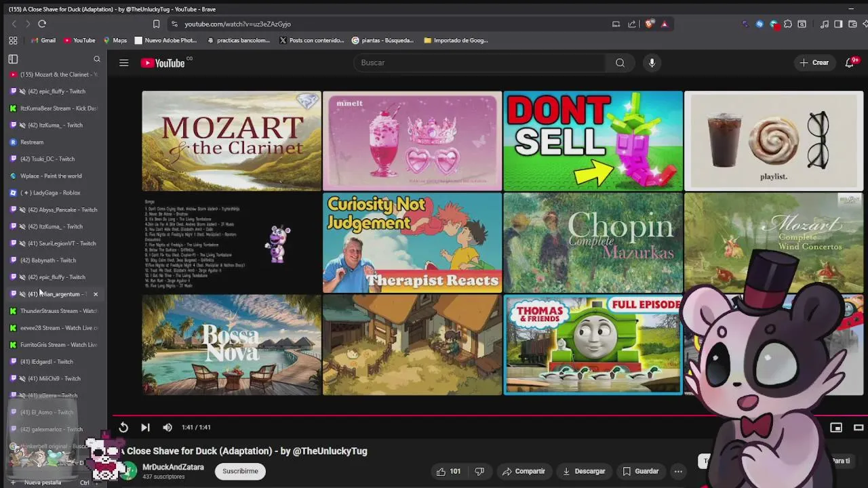Subscribe with the Suscribirme button
The image size is (868, 488).
click(x=240, y=471)
